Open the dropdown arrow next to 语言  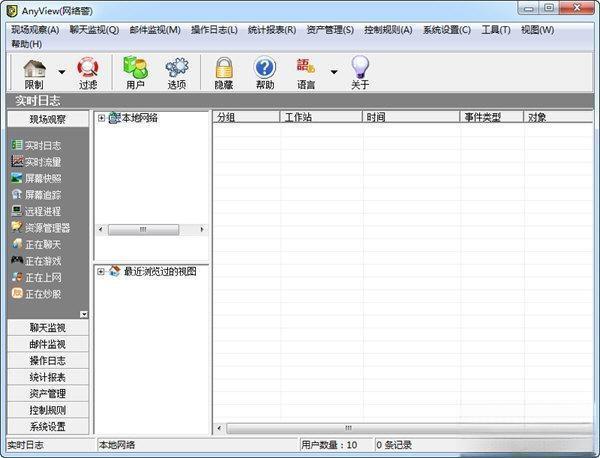click(334, 72)
